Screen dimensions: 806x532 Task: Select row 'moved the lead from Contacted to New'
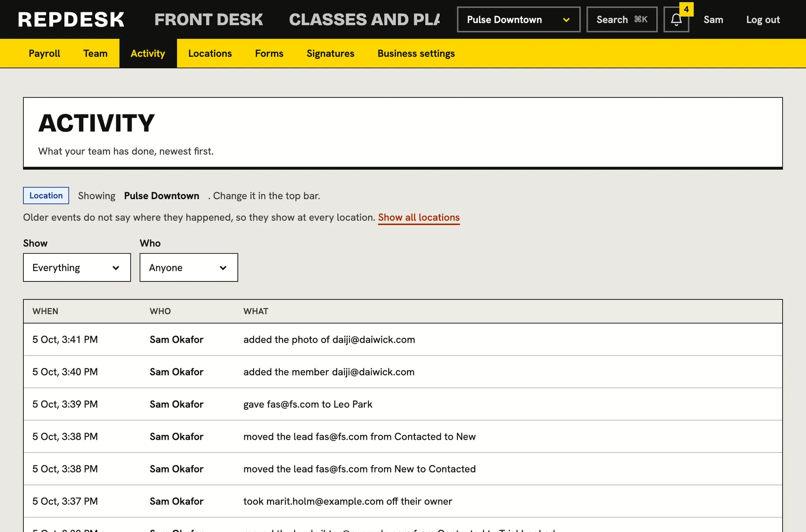(x=403, y=437)
